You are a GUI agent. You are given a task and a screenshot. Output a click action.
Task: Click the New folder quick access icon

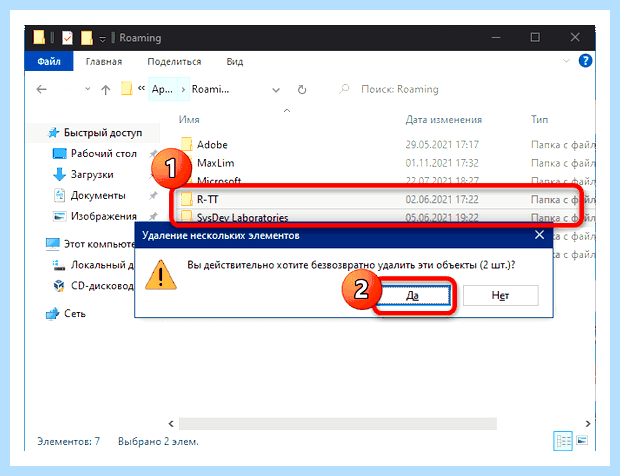87,38
